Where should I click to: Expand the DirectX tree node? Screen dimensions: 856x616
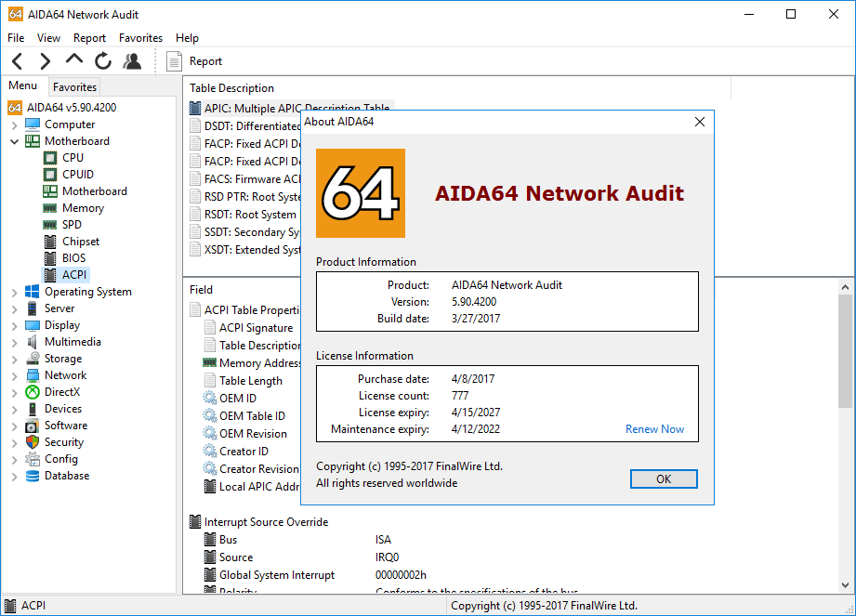click(x=14, y=393)
